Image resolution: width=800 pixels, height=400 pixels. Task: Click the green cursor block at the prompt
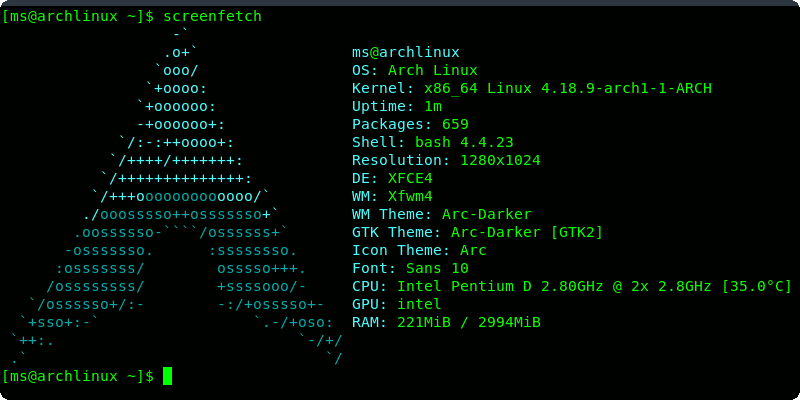click(167, 376)
